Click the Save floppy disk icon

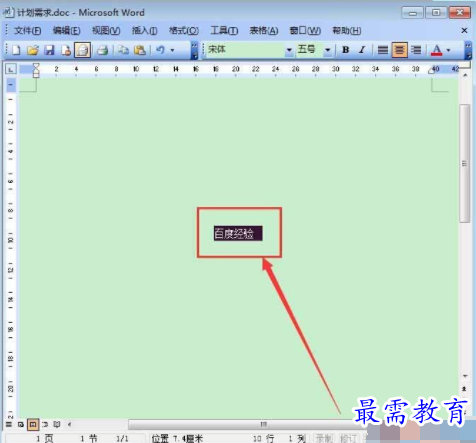(49, 50)
